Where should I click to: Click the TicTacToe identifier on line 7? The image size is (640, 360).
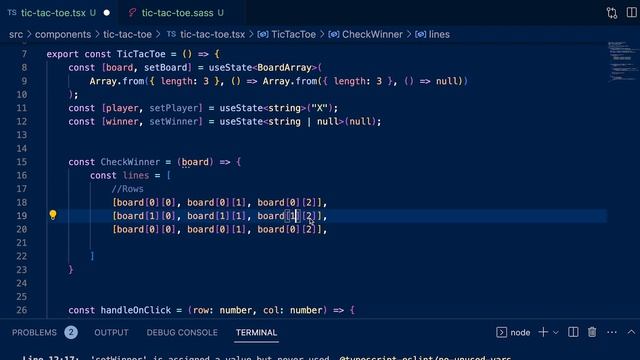[141, 54]
